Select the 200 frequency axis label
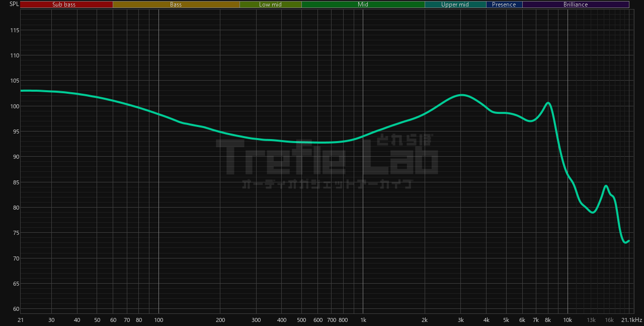Viewport: 644px width, 326px height. point(220,320)
